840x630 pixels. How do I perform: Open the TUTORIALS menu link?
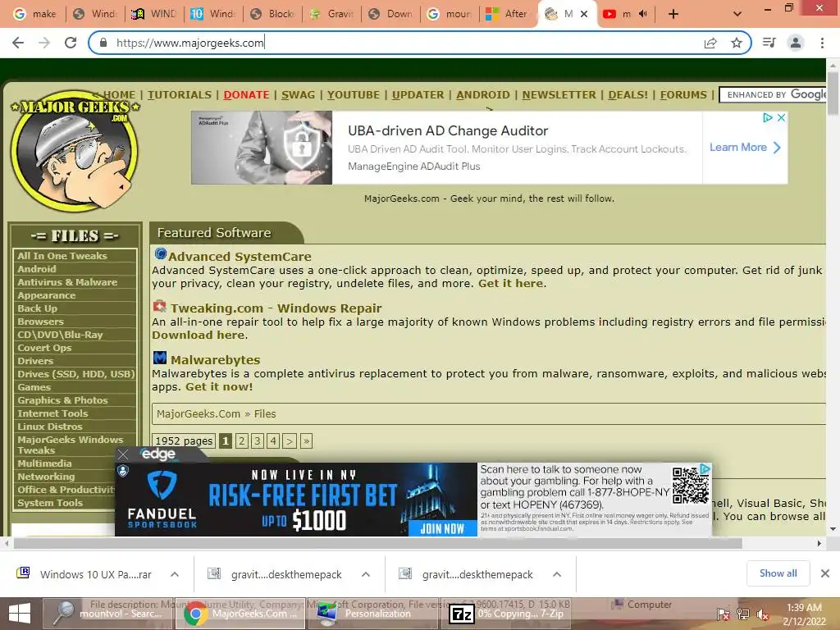pyautogui.click(x=180, y=95)
